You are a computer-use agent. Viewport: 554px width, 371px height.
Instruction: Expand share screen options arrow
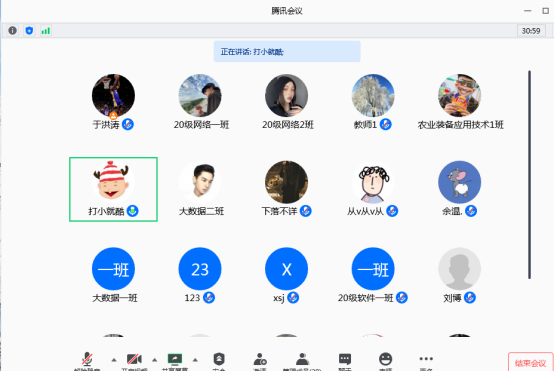click(195, 360)
